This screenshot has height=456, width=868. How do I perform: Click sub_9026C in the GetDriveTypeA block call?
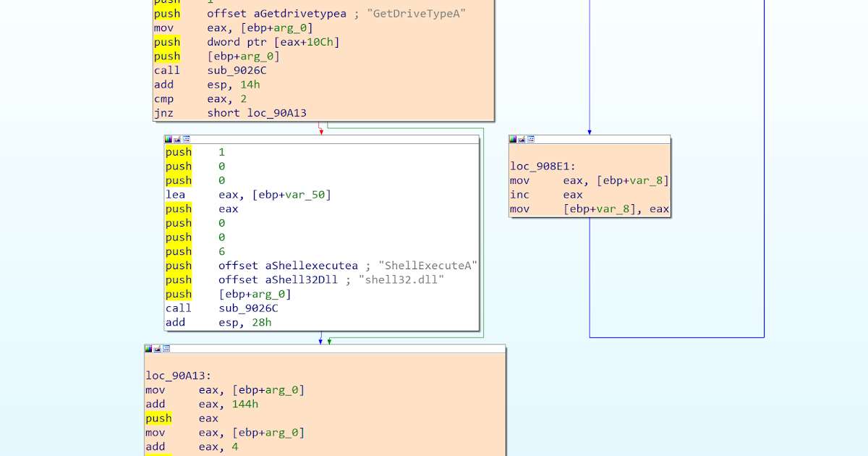237,70
